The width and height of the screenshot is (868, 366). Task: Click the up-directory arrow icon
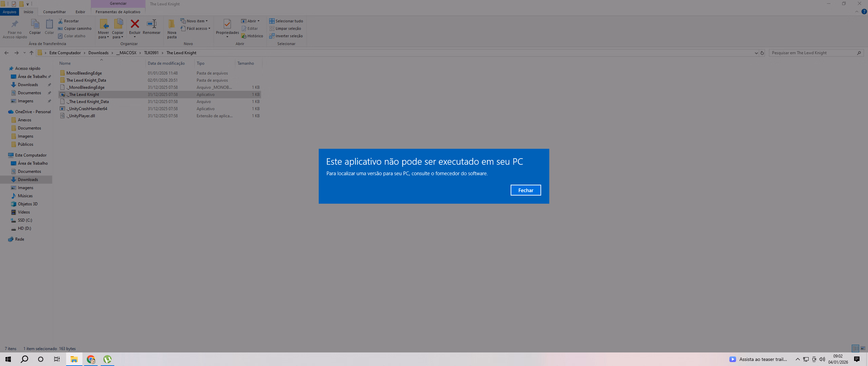coord(32,53)
